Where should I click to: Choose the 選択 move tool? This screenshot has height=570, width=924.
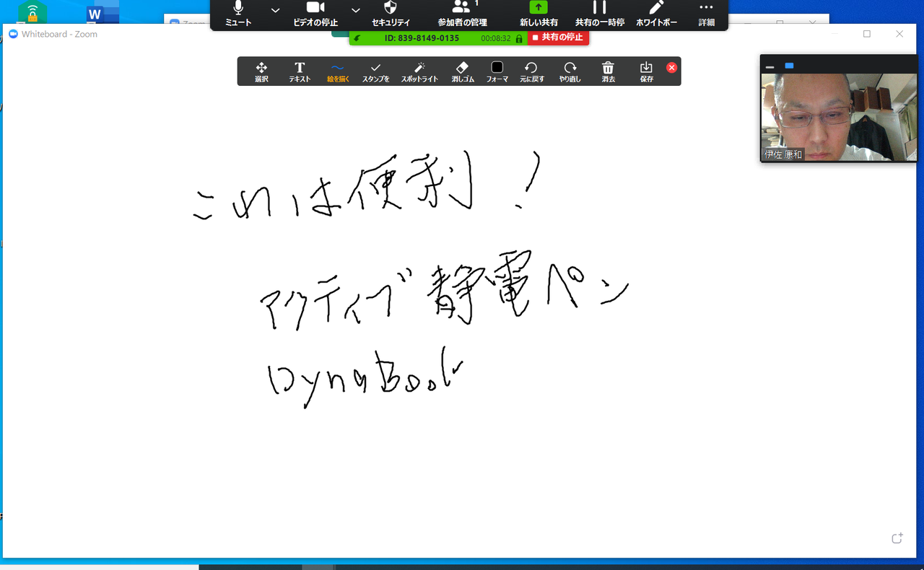(x=261, y=71)
